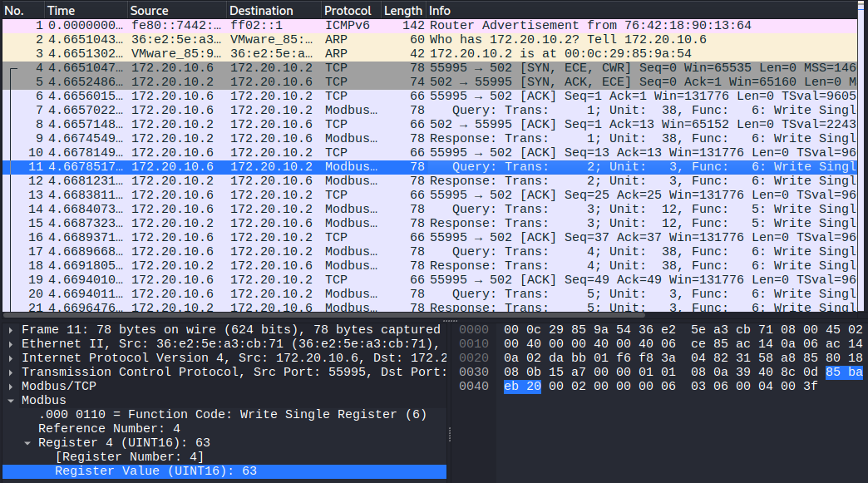868x483 pixels.
Task: Expand the Frame 11 details tree
Action: 10,330
